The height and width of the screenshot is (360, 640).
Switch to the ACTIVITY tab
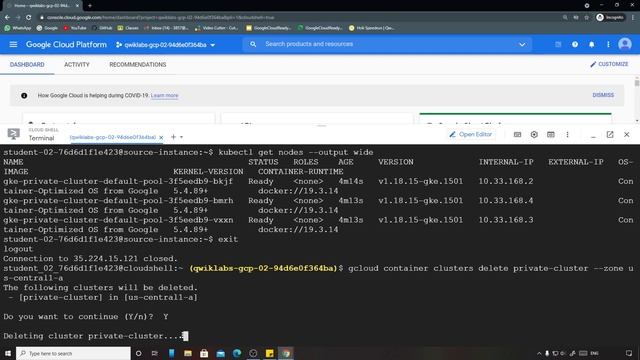77,64
